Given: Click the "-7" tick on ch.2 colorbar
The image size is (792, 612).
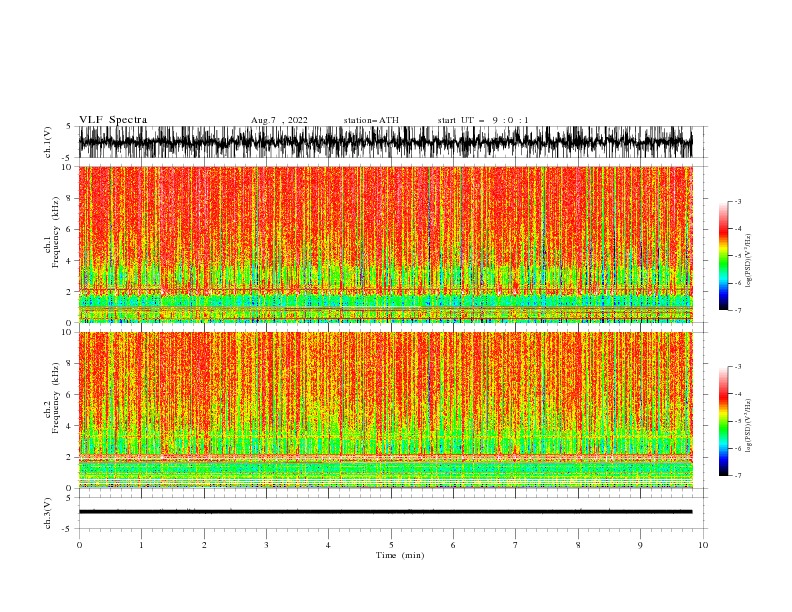Looking at the screenshot, I should click(x=737, y=475).
